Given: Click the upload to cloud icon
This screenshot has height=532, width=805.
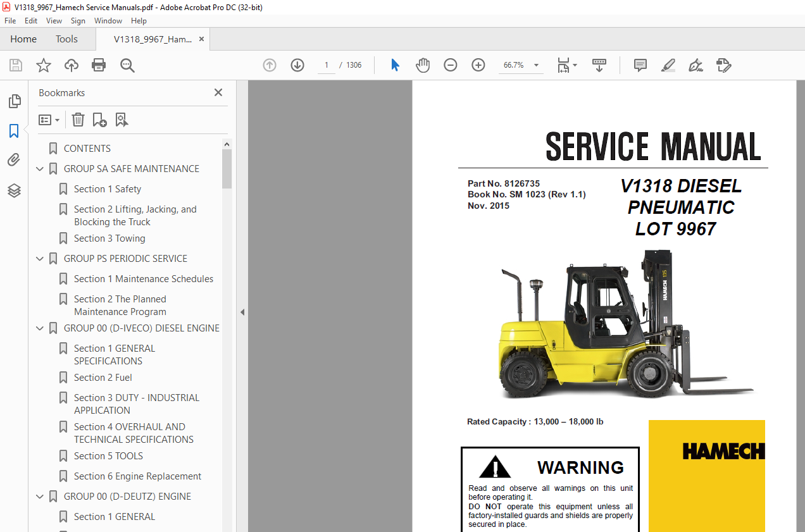Looking at the screenshot, I should point(72,65).
